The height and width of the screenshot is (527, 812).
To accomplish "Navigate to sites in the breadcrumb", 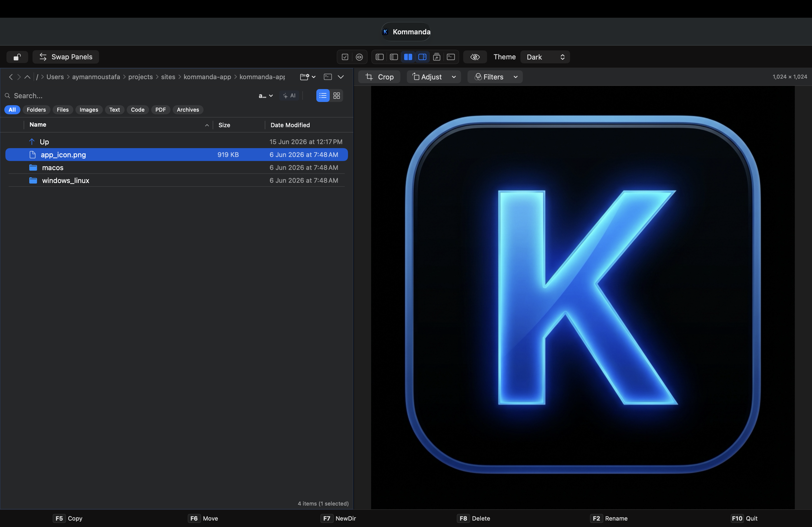I will click(168, 77).
